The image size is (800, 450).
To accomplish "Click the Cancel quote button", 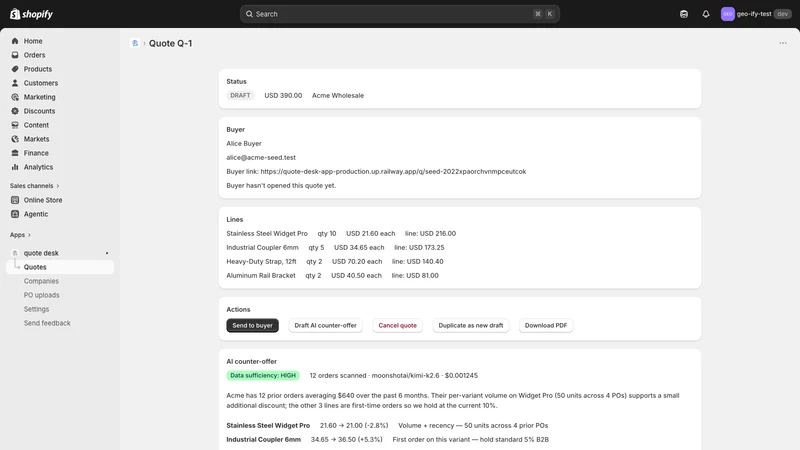I will coord(397,326).
